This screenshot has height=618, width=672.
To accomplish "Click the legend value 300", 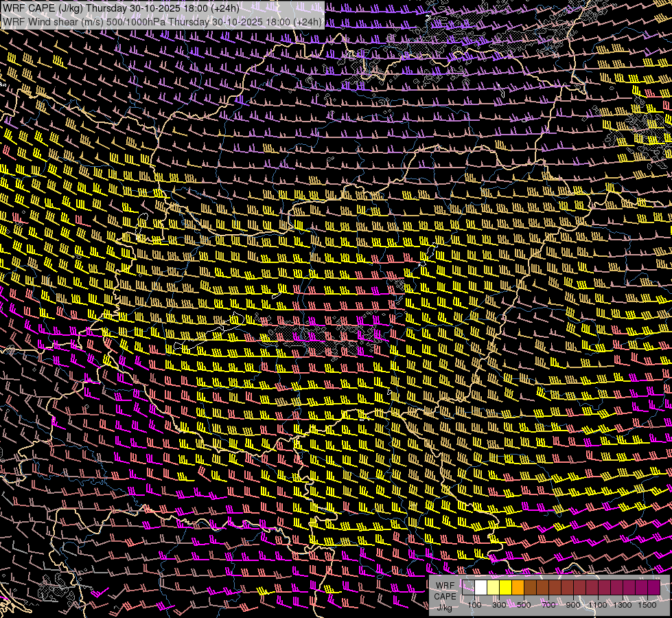I will pos(499,605).
